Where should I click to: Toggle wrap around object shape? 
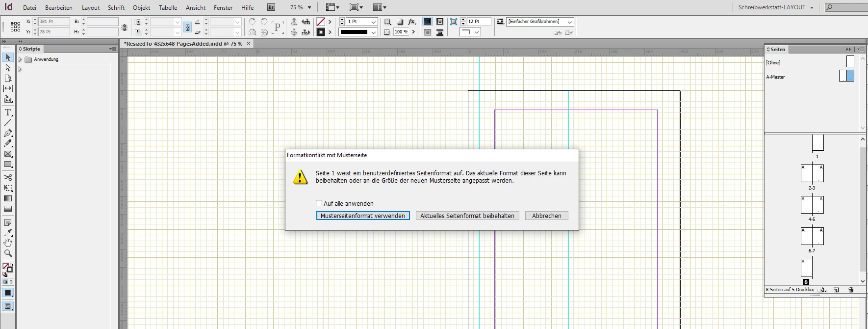click(428, 32)
